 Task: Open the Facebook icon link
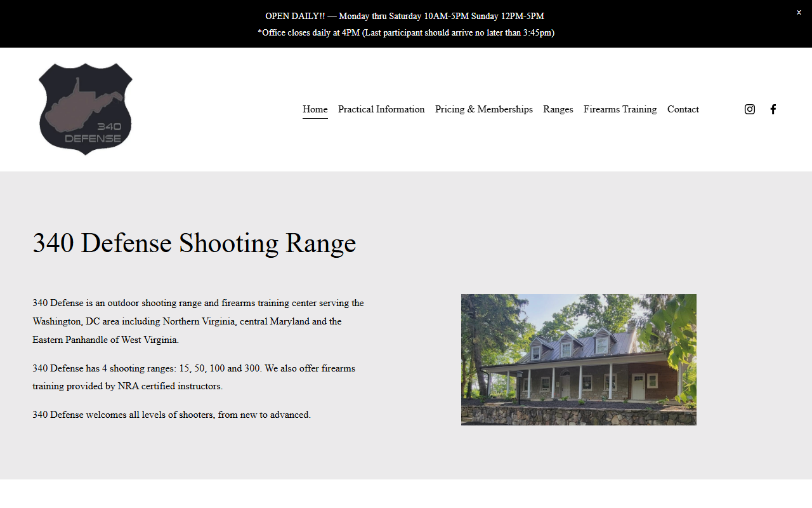pos(773,109)
